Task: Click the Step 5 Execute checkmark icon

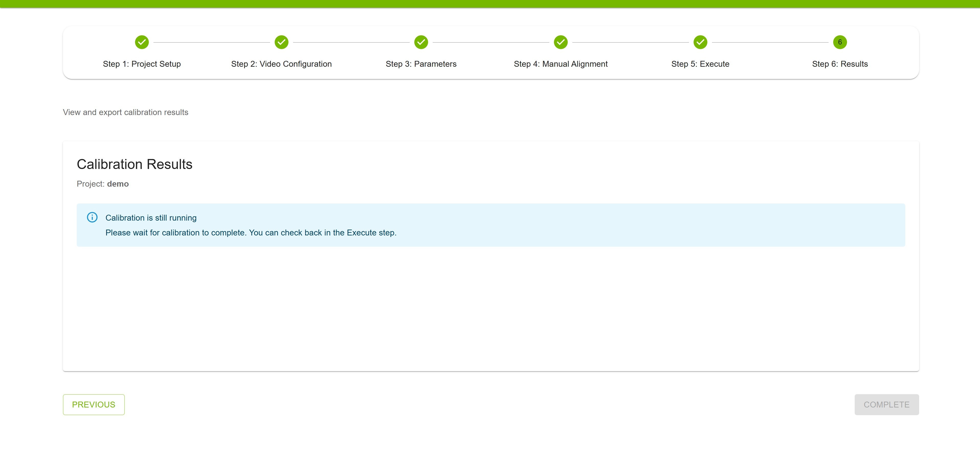Action: (700, 42)
